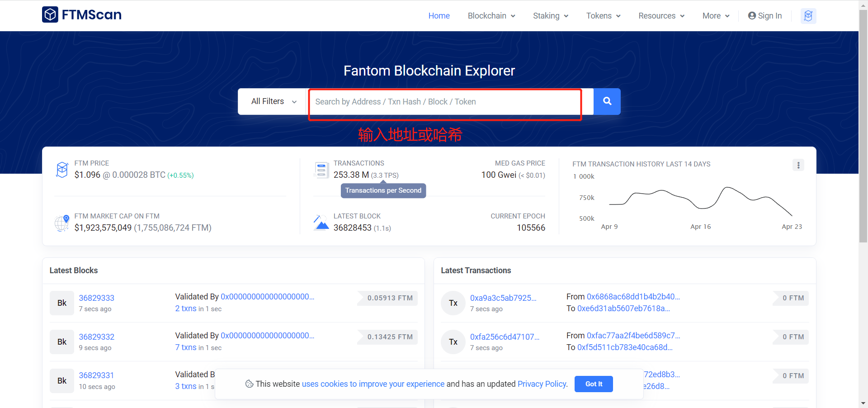868x408 pixels.
Task: Click the FTM Price Fantom logo icon
Action: pyautogui.click(x=62, y=170)
